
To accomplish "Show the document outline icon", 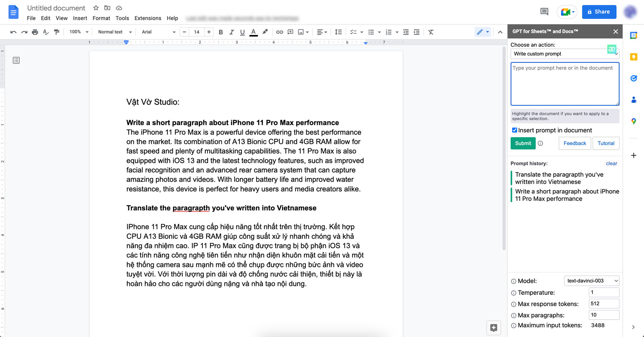I will click(x=16, y=60).
